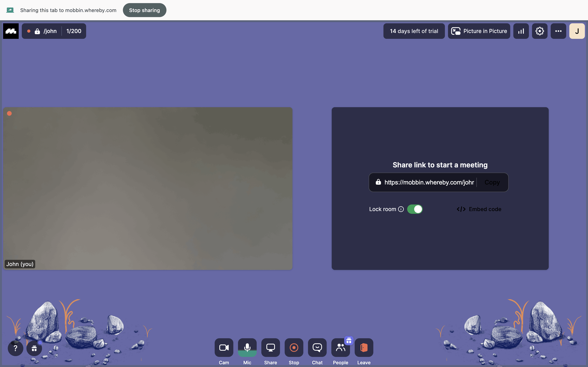
Task: Stop the recording
Action: [x=294, y=347]
